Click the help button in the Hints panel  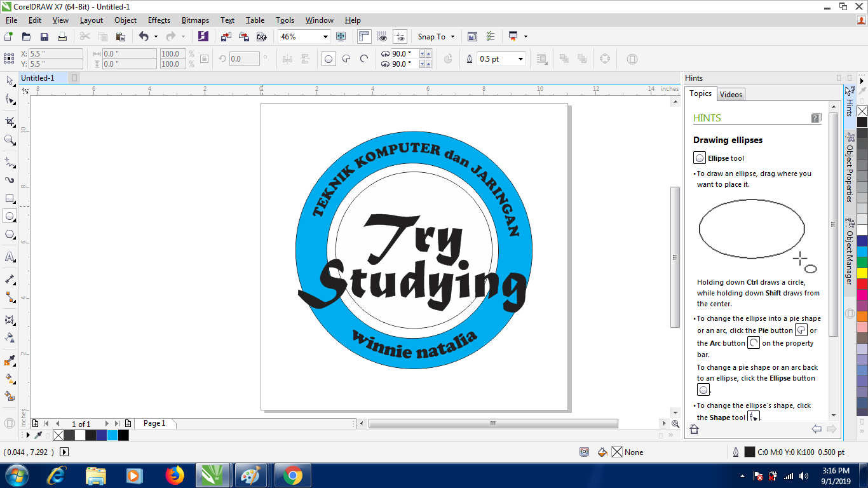[815, 118]
